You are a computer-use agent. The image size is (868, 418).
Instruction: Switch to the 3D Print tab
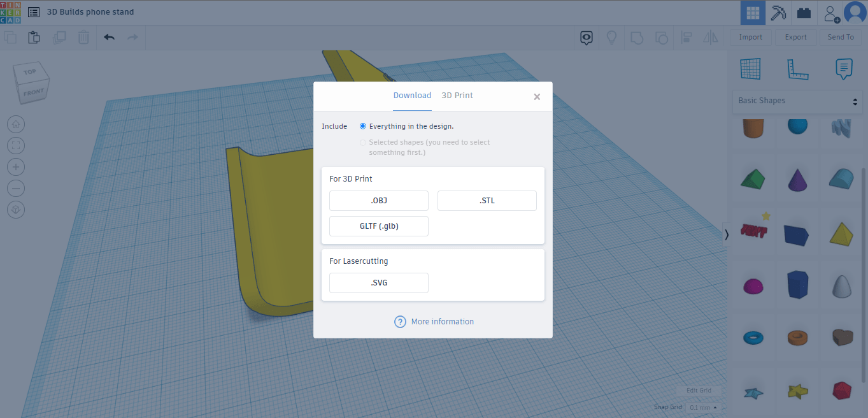pos(457,96)
